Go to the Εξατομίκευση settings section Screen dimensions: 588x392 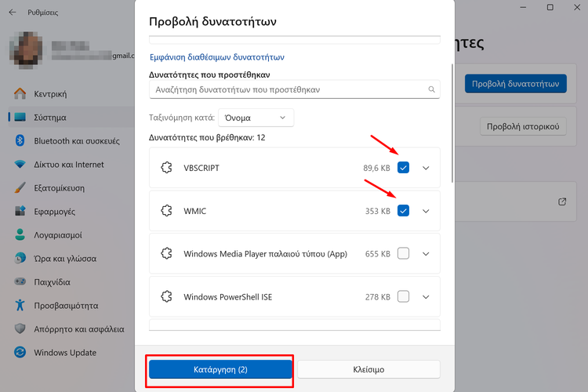(59, 188)
